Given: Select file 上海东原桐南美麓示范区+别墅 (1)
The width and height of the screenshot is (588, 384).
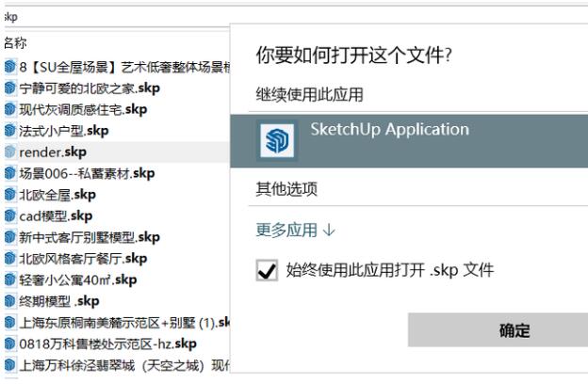Looking at the screenshot, I should pyautogui.click(x=124, y=323).
